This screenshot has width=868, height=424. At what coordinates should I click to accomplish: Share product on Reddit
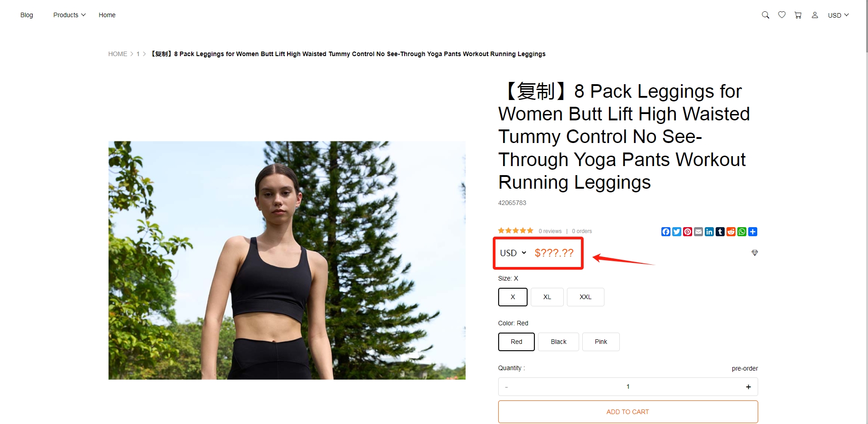[731, 232]
